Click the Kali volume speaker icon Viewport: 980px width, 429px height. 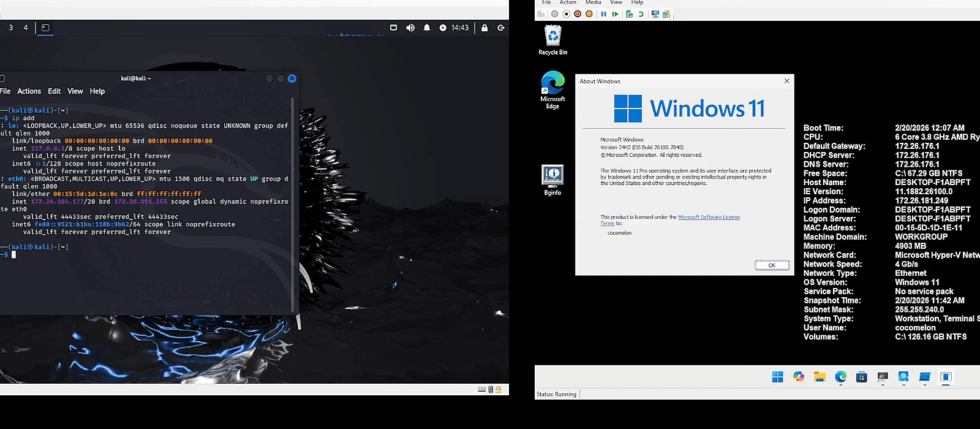click(410, 28)
